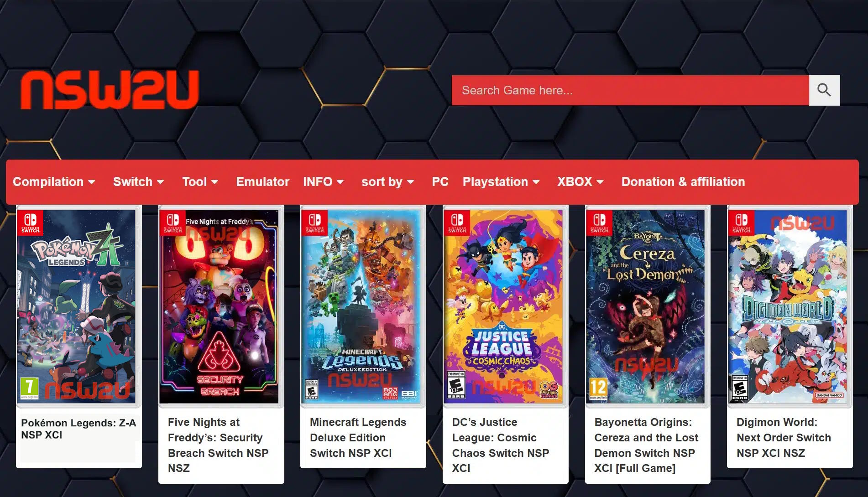Click the DC's Justice League: Cosmic Chaos title
Image resolution: width=868 pixels, height=497 pixels.
[x=501, y=445]
